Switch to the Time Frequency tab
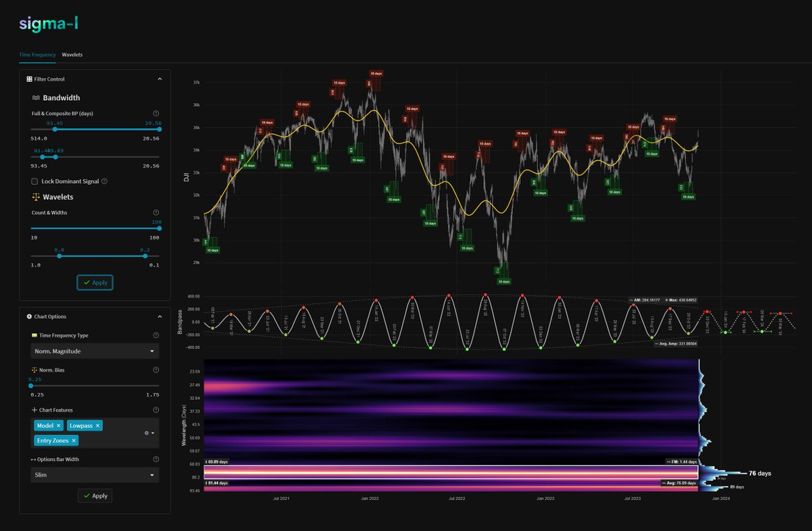 point(37,54)
